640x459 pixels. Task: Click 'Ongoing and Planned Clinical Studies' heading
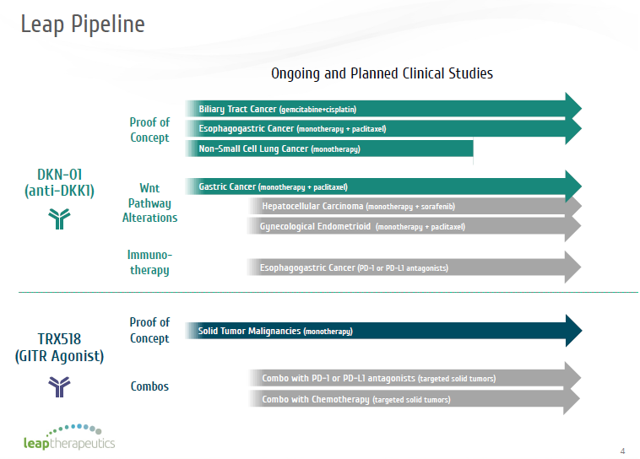pos(382,73)
